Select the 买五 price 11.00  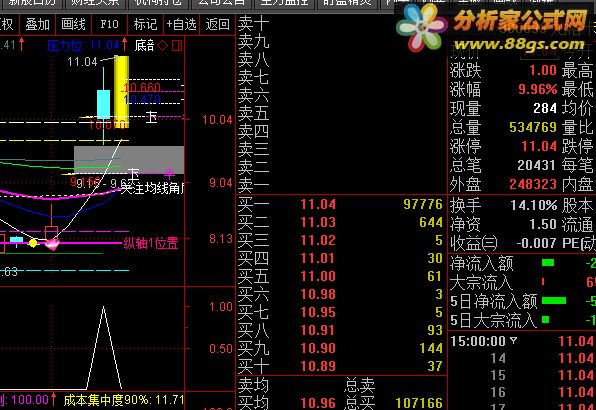(x=318, y=276)
